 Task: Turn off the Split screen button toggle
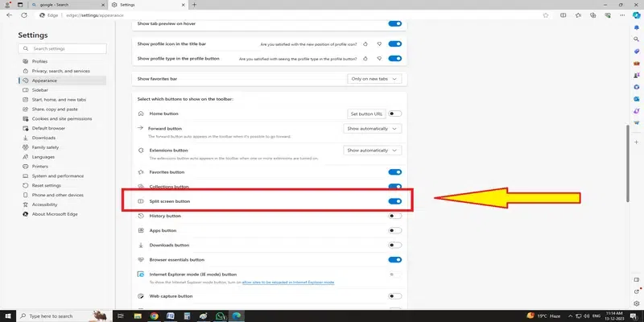pyautogui.click(x=394, y=201)
